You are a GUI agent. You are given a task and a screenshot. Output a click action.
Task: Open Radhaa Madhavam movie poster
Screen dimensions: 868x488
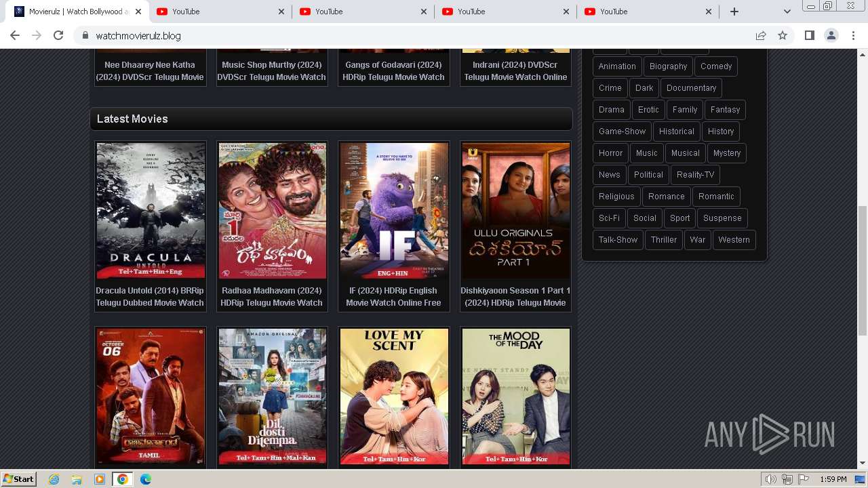coord(273,211)
